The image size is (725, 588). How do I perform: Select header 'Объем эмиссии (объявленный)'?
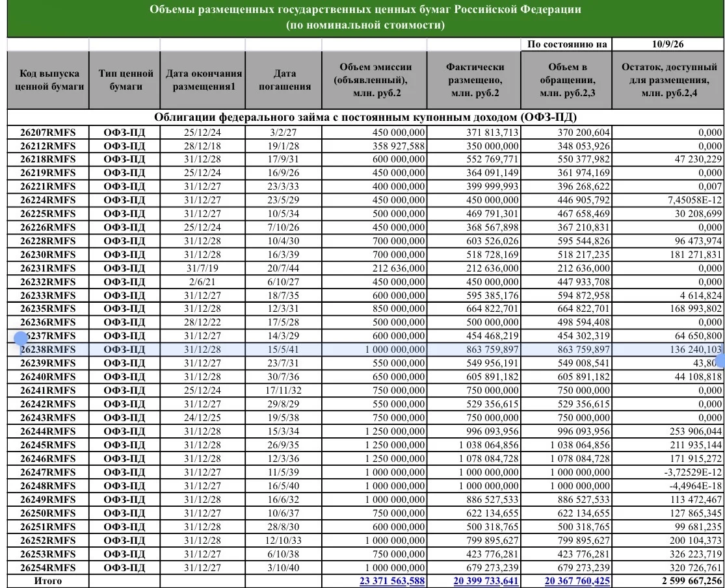pos(375,80)
